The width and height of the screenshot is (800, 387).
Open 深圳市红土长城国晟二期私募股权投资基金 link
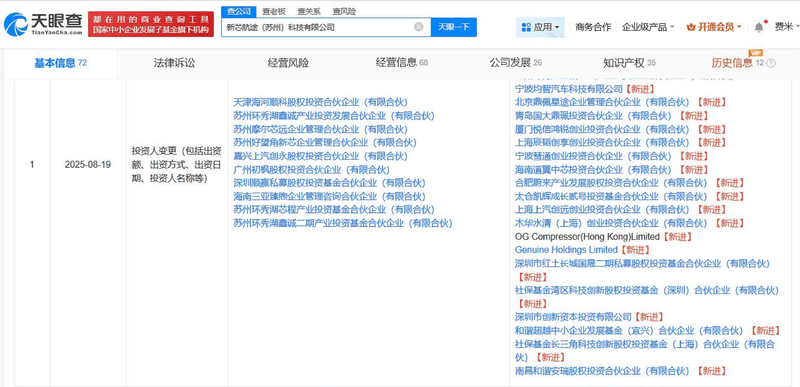pyautogui.click(x=642, y=263)
